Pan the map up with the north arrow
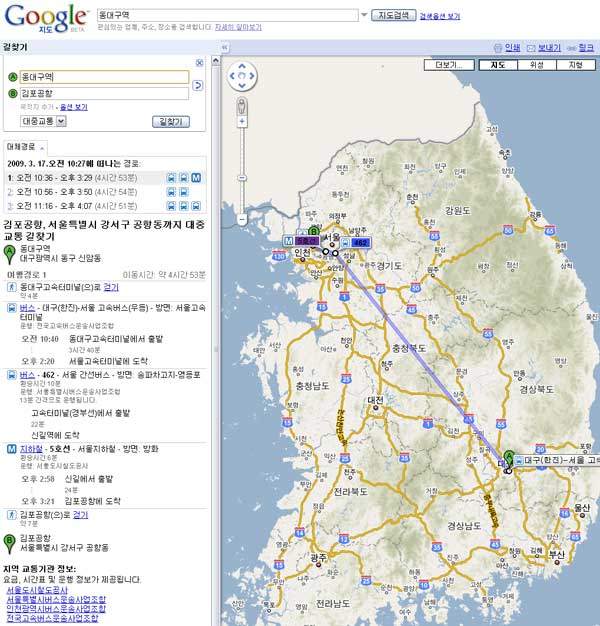The image size is (600, 626). (241, 65)
